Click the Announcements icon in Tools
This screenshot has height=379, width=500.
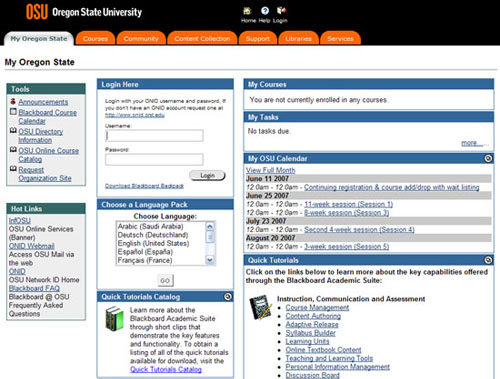[13, 101]
